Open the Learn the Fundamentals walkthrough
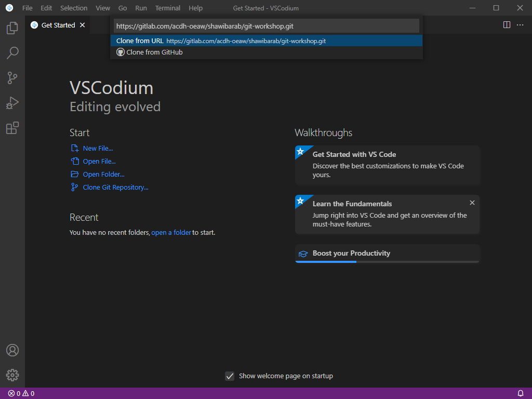Viewport: 532px width, 399px height. coord(387,214)
